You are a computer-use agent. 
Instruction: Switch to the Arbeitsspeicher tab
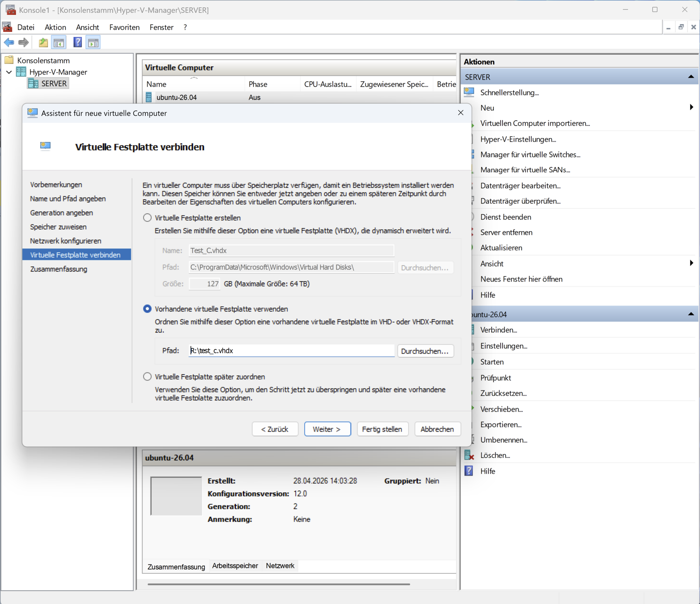(235, 566)
